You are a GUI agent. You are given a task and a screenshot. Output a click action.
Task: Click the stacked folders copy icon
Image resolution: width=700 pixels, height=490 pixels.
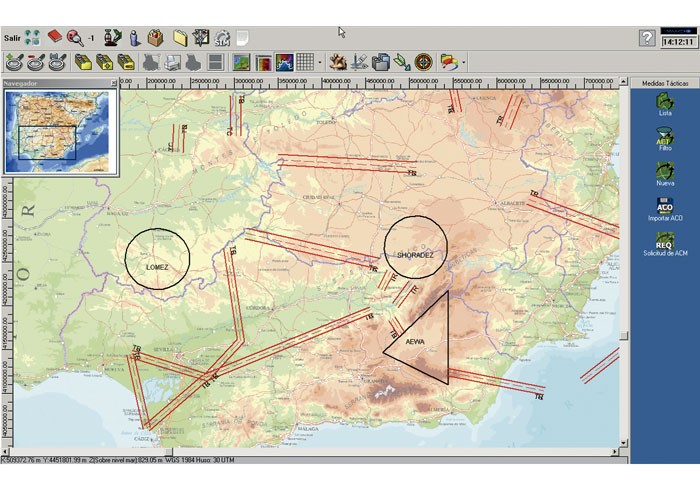point(381,62)
